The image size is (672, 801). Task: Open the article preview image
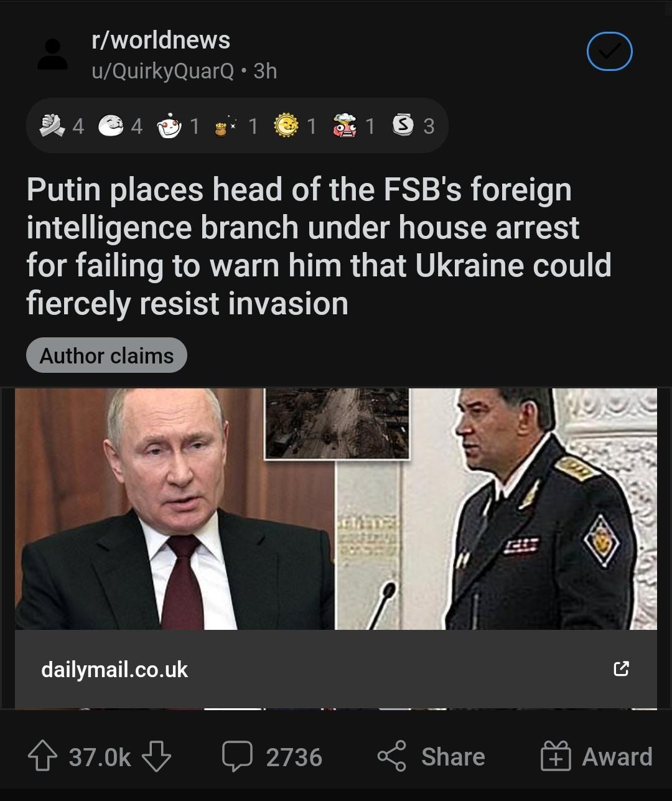pos(336,509)
